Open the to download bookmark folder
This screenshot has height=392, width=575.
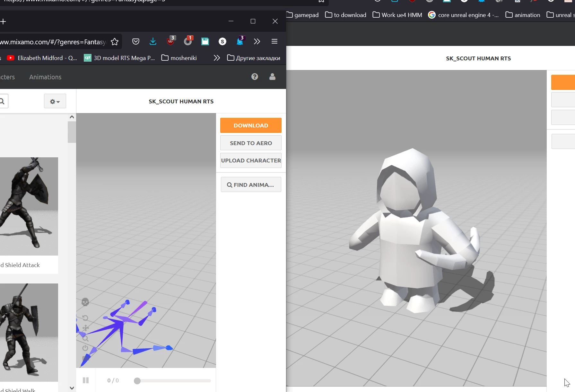pyautogui.click(x=346, y=15)
